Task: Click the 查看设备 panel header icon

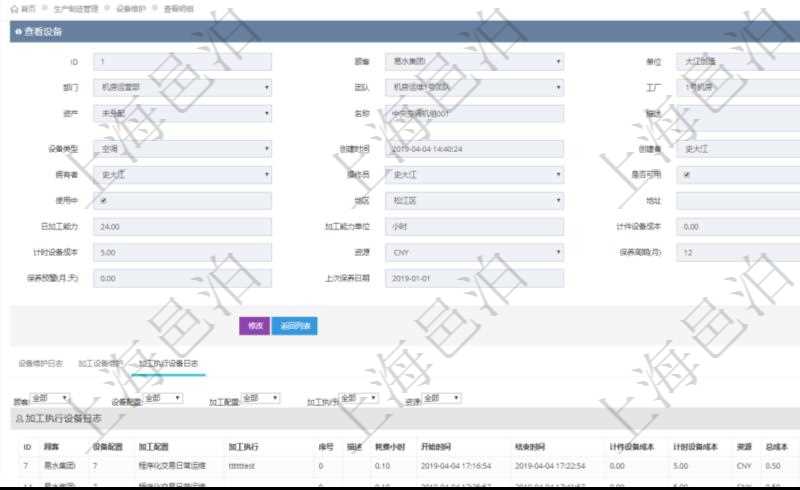Action: pyautogui.click(x=18, y=32)
